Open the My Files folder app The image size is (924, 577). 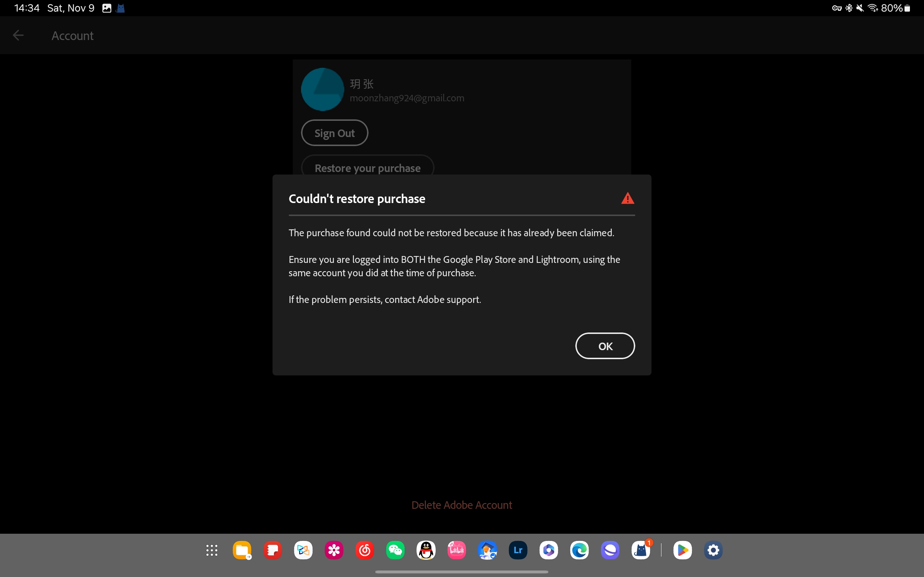coord(242,550)
